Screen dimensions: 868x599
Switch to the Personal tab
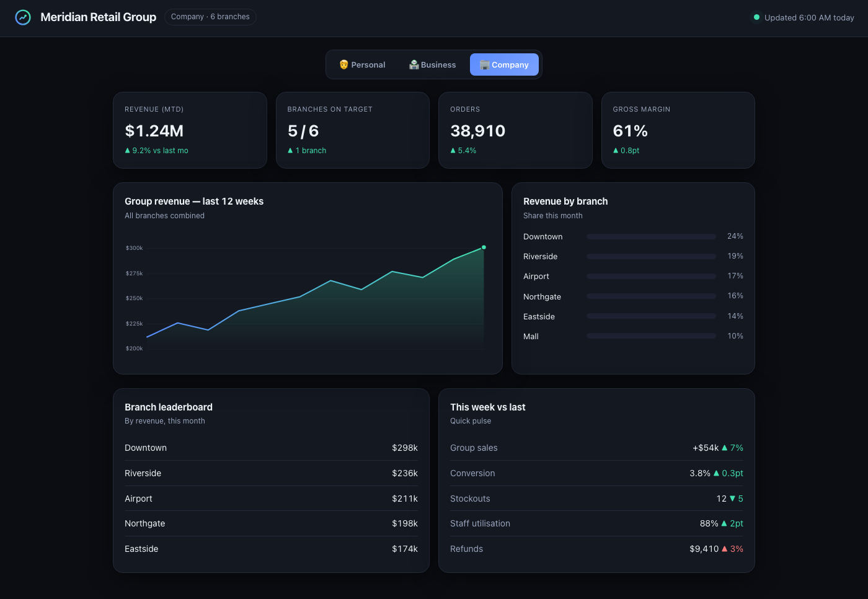point(362,64)
